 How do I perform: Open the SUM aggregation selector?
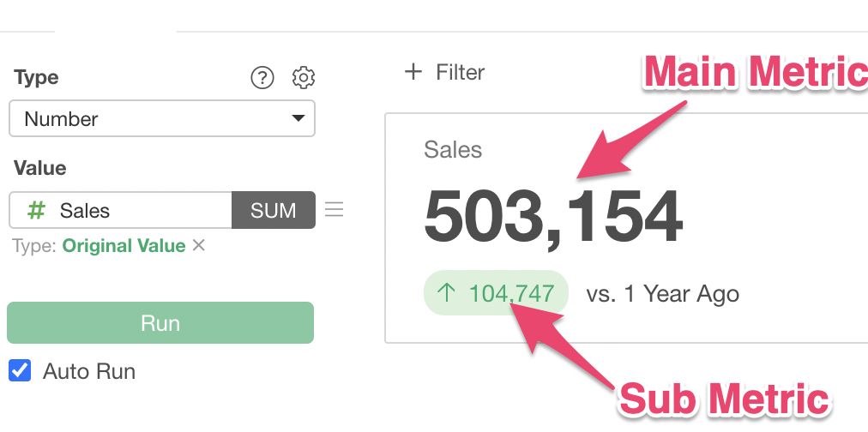pyautogui.click(x=273, y=210)
